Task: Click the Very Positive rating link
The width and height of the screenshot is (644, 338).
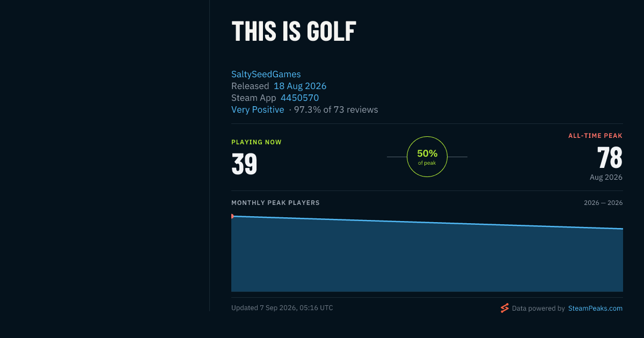Action: pyautogui.click(x=258, y=109)
